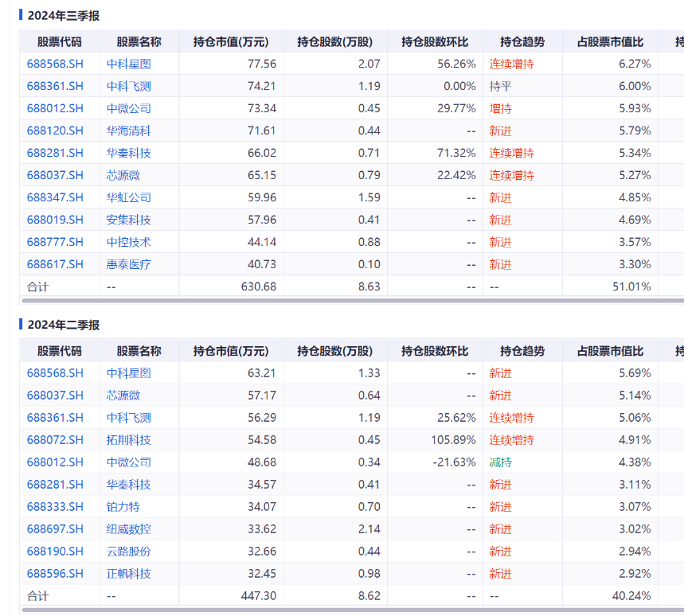The image size is (684, 616).
Task: Open 铂力特 stock name link
Action: coord(123,507)
